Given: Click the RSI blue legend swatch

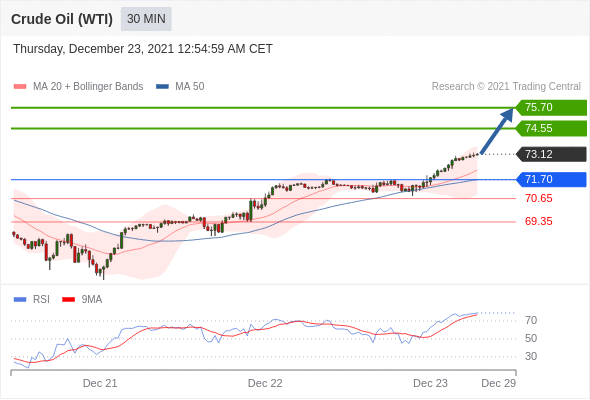Looking at the screenshot, I should point(20,300).
